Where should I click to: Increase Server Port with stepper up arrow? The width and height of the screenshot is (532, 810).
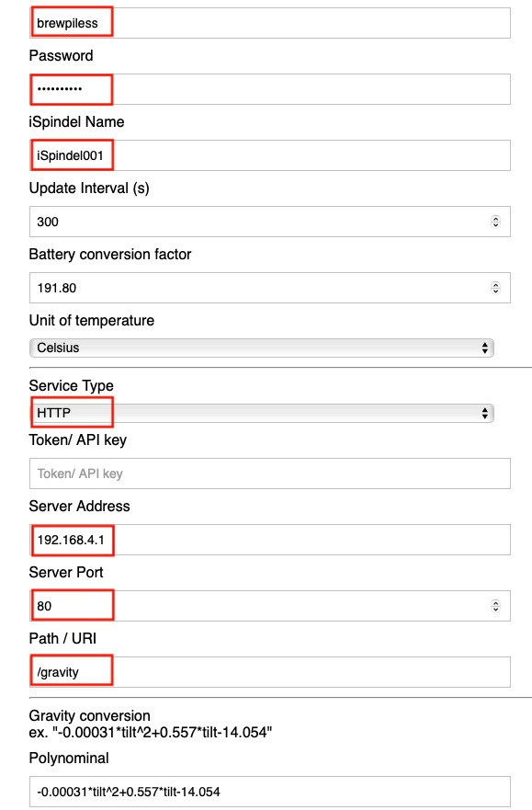[495, 603]
